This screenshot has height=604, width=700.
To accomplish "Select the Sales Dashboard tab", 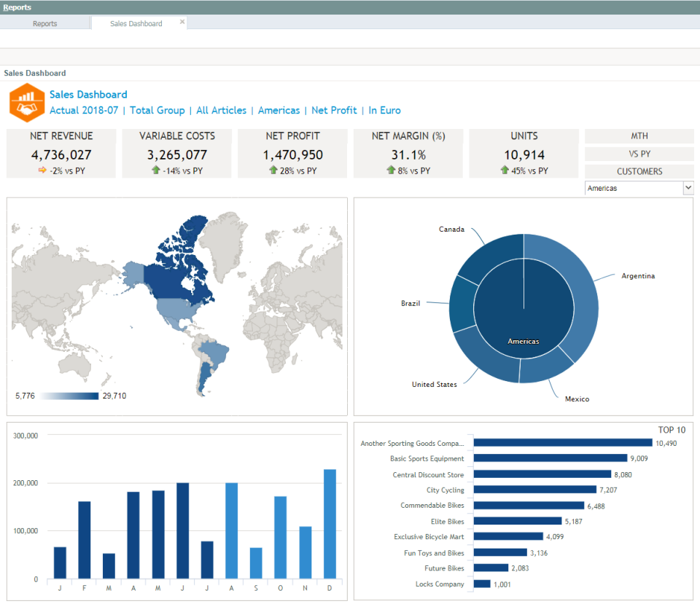I will pos(136,23).
